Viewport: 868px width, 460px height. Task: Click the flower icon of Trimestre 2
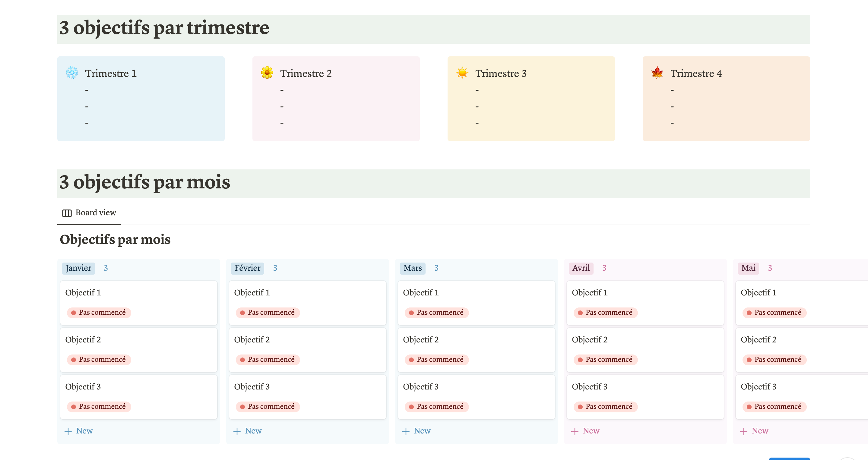tap(267, 73)
